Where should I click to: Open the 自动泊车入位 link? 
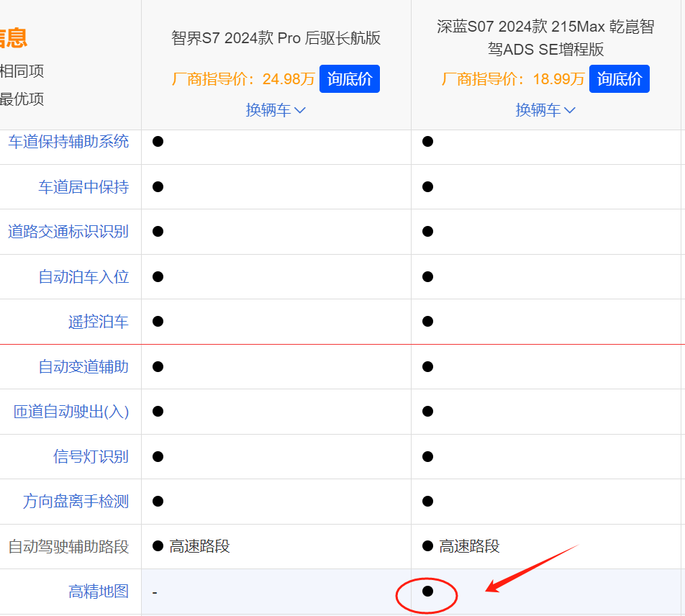click(83, 277)
